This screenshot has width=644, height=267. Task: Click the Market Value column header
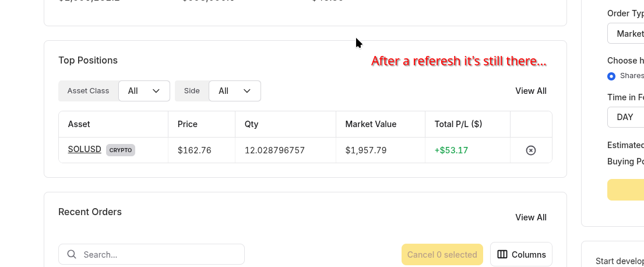point(371,124)
